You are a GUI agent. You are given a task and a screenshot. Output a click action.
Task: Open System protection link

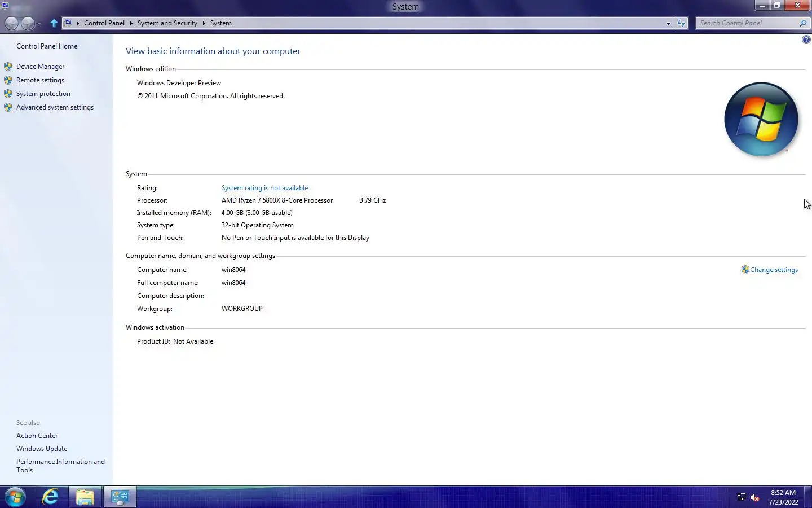[43, 94]
